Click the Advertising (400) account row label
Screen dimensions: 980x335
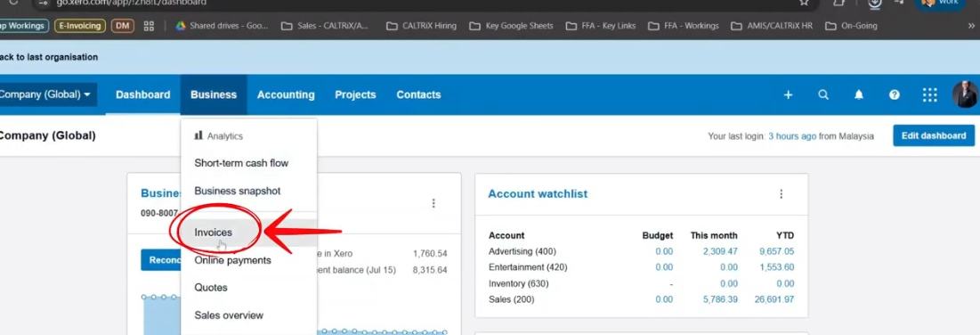pos(522,252)
